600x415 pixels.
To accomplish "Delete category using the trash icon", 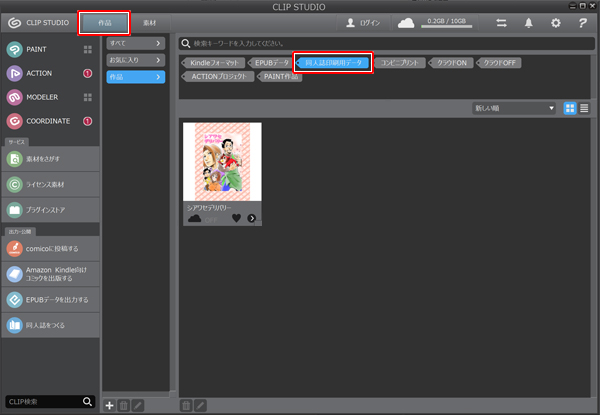I will (124, 405).
